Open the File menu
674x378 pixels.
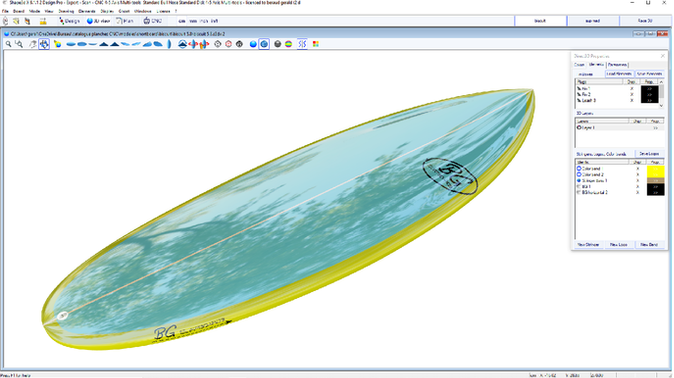pyautogui.click(x=5, y=11)
